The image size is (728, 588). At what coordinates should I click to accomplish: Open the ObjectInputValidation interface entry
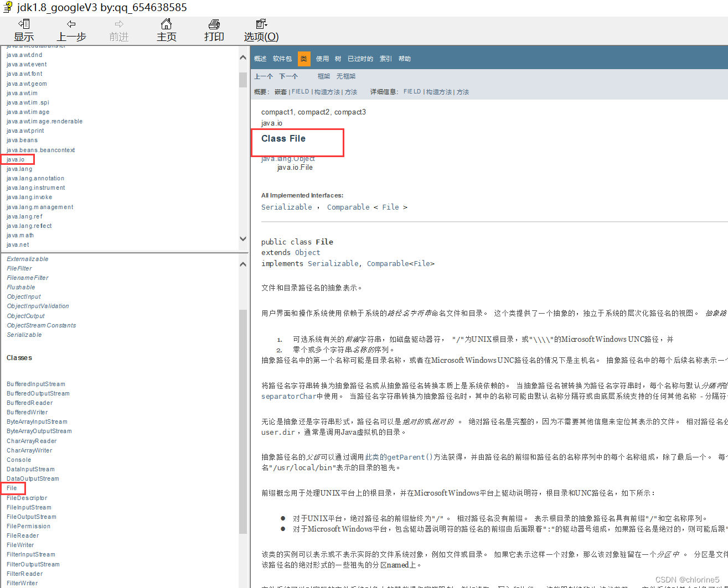click(x=38, y=306)
